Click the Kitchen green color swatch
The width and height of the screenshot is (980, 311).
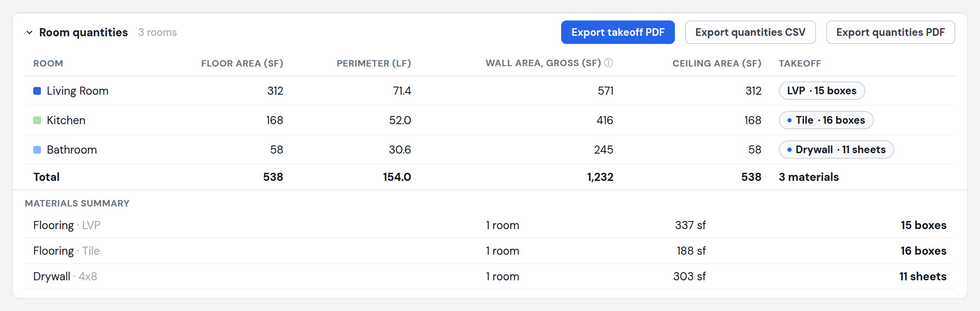37,120
